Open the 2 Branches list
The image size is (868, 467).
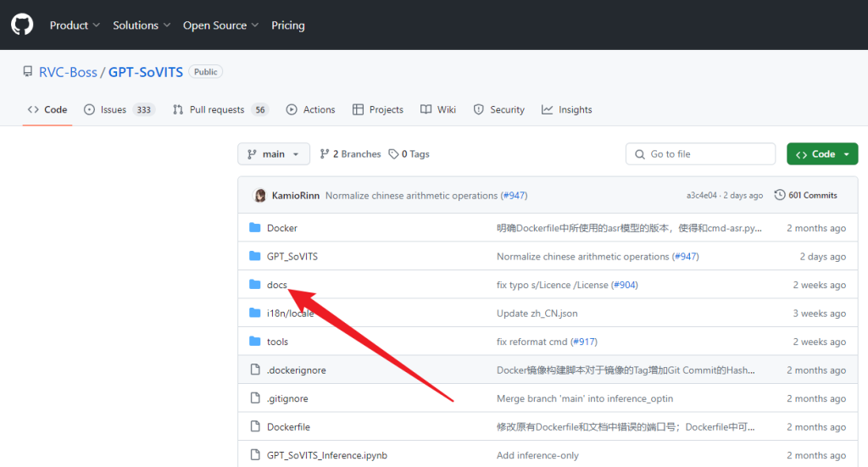(x=350, y=154)
